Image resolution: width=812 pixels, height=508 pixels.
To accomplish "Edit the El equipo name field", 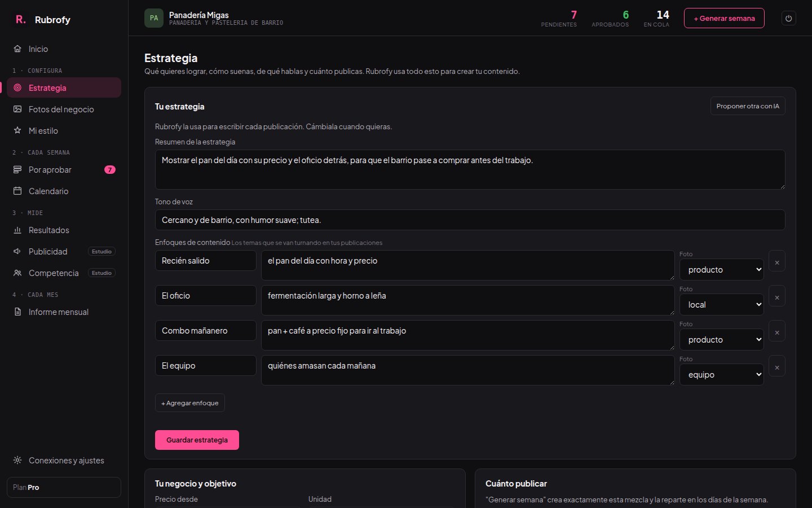I will [206, 366].
